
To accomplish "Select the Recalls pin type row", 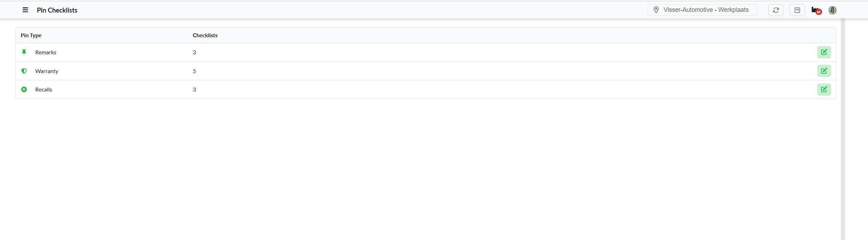I will click(43, 90).
